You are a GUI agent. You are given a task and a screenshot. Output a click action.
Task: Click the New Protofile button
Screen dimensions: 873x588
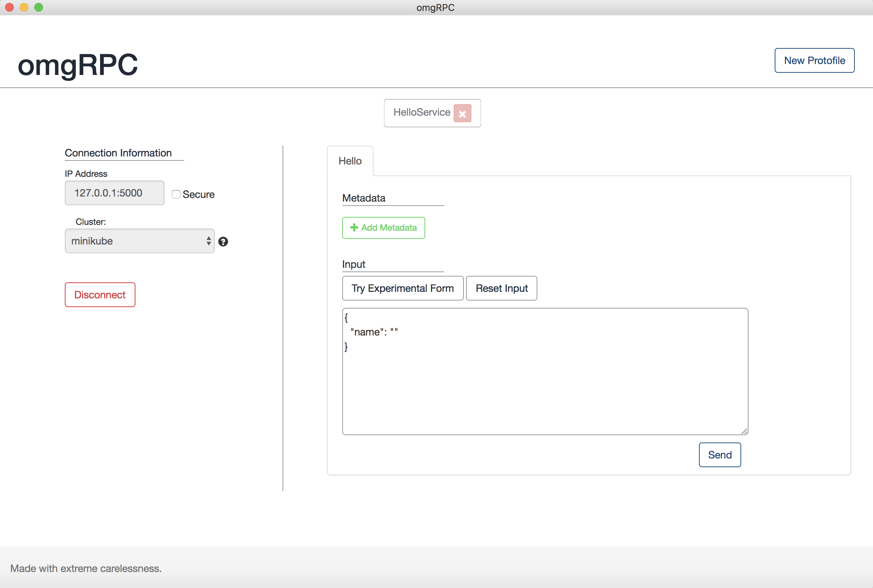pos(814,60)
